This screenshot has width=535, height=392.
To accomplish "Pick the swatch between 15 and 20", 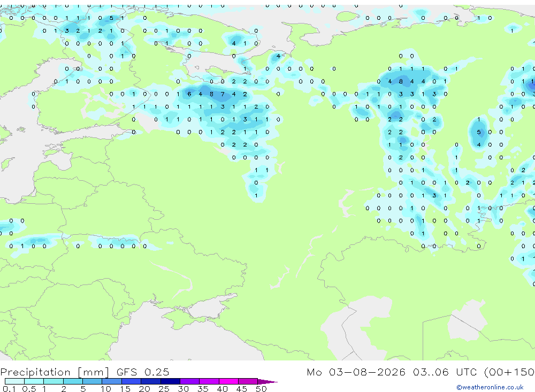I will point(132,381).
